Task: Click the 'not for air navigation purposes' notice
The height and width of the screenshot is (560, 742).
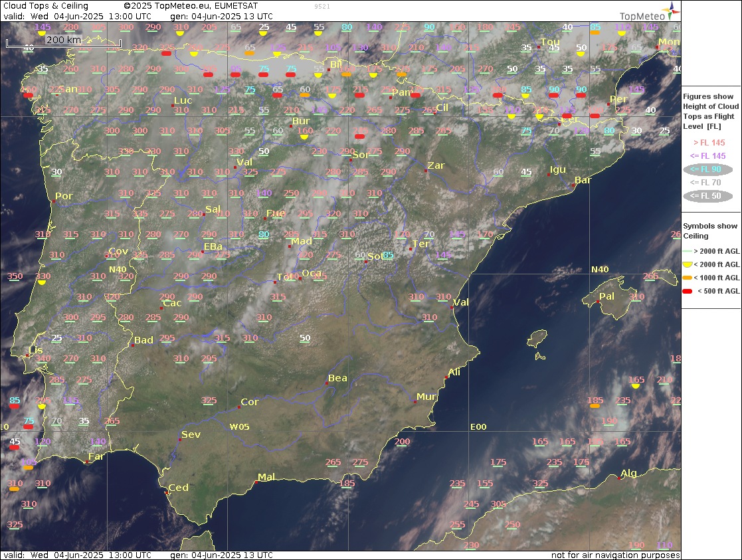Action: pyautogui.click(x=615, y=555)
